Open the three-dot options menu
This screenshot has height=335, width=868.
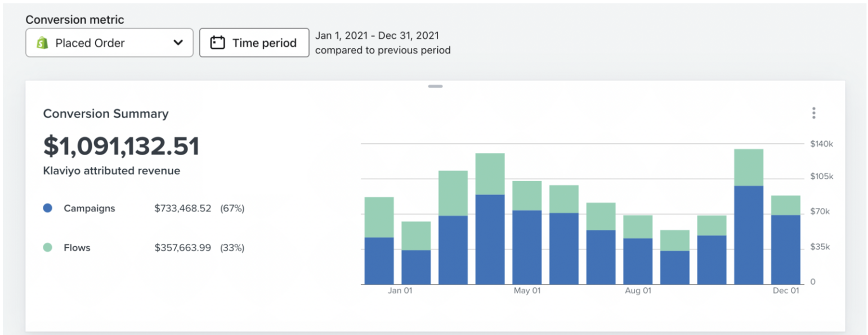pos(813,113)
